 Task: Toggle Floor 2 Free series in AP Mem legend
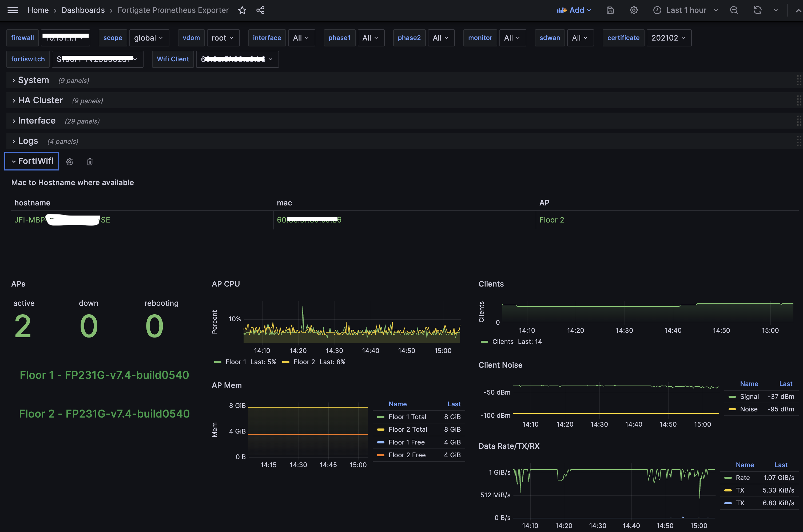(x=407, y=455)
